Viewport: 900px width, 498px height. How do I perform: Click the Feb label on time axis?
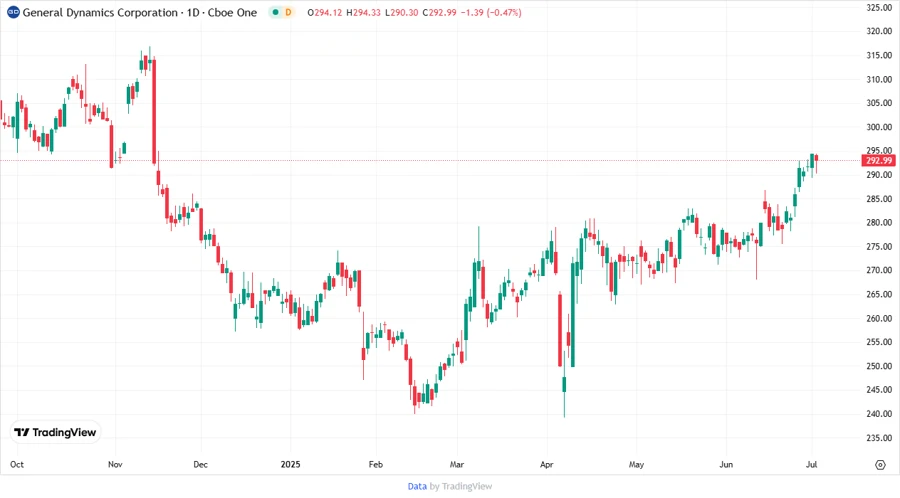(x=375, y=464)
